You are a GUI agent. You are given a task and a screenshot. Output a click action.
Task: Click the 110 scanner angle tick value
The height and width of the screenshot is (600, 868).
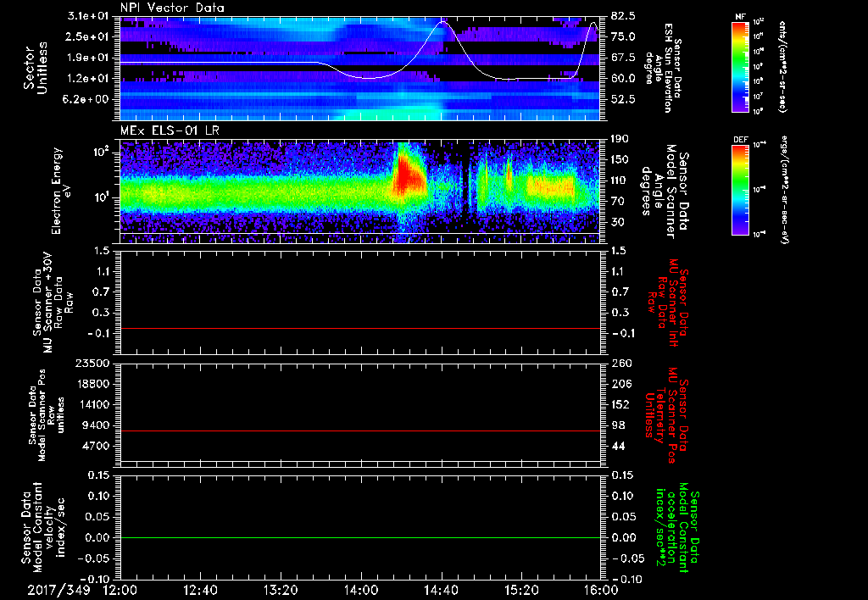(620, 181)
